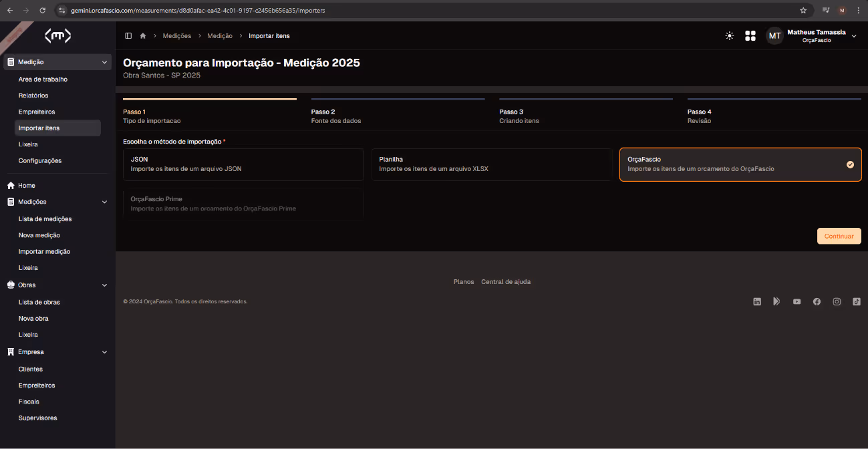Click the browser back arrow
The height and width of the screenshot is (449, 868).
tap(10, 10)
